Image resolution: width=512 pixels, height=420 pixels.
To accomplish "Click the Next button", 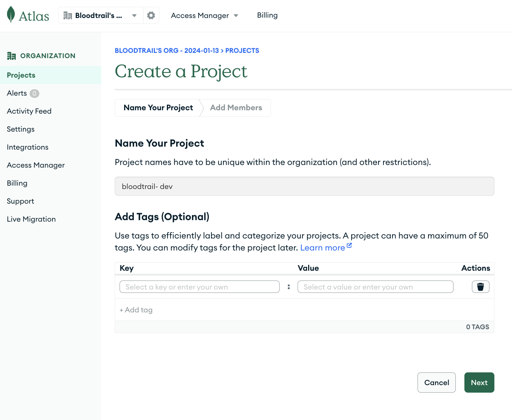I will click(x=479, y=382).
